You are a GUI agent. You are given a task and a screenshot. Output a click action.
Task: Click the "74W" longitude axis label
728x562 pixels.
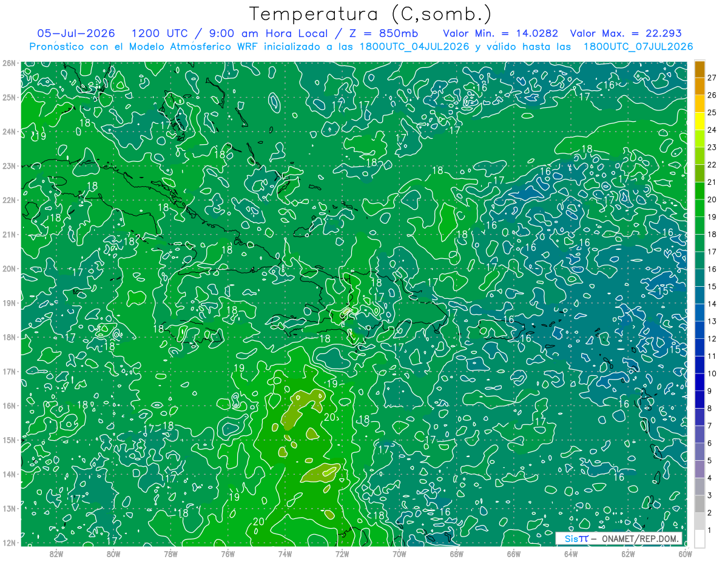point(285,554)
